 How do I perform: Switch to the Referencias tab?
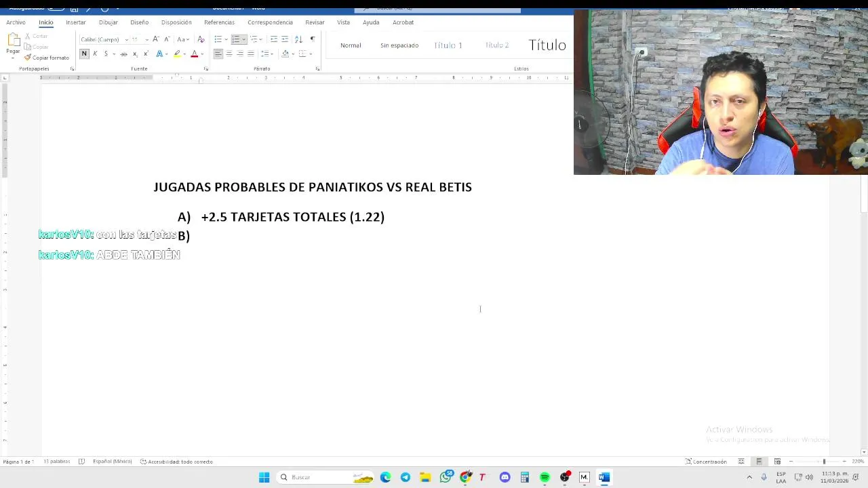click(219, 22)
